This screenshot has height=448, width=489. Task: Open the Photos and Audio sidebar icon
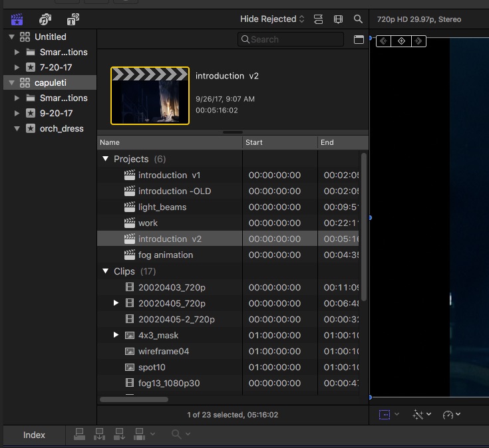coord(45,19)
